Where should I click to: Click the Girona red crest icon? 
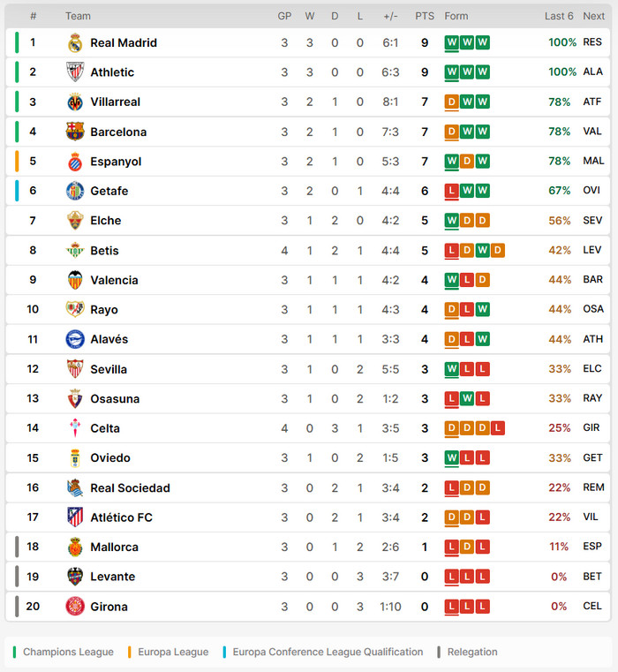click(75, 607)
